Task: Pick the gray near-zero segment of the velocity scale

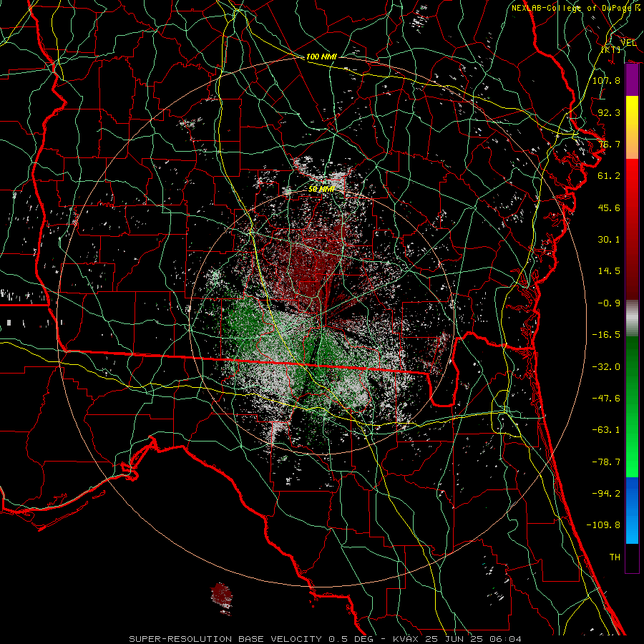Action: pos(632,318)
